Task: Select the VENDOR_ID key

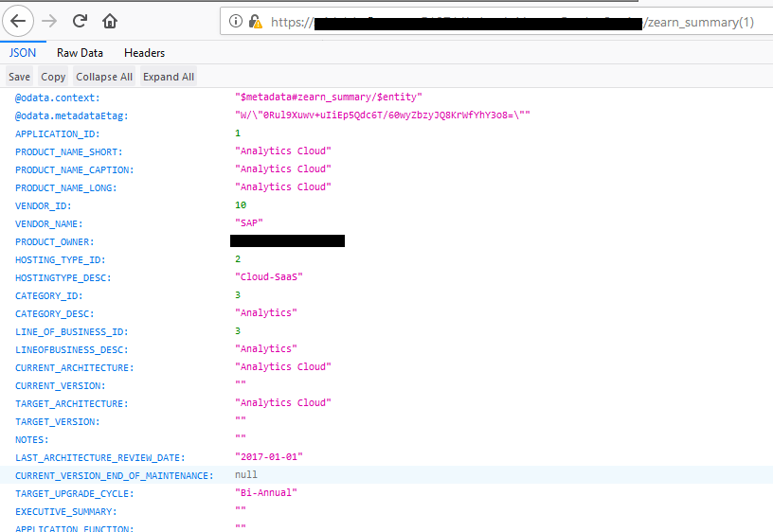Action: click(x=43, y=206)
